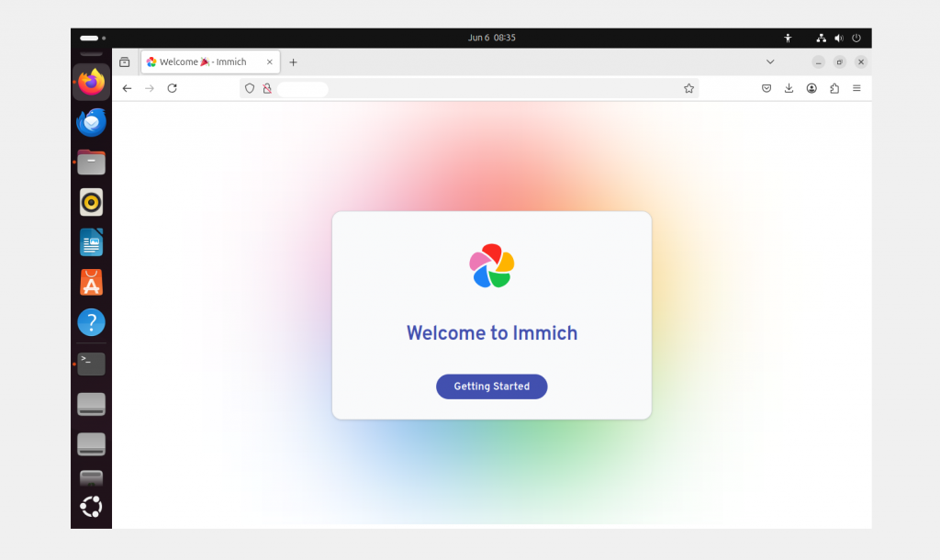Open the extensions puzzle icon

tap(834, 89)
